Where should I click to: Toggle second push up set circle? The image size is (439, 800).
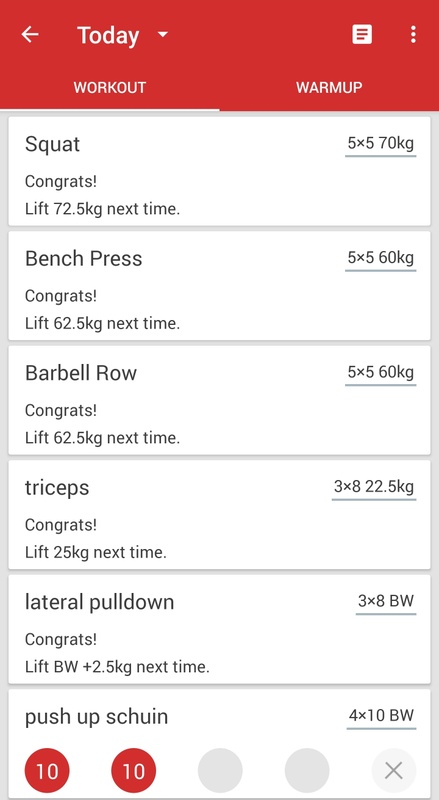pyautogui.click(x=134, y=770)
